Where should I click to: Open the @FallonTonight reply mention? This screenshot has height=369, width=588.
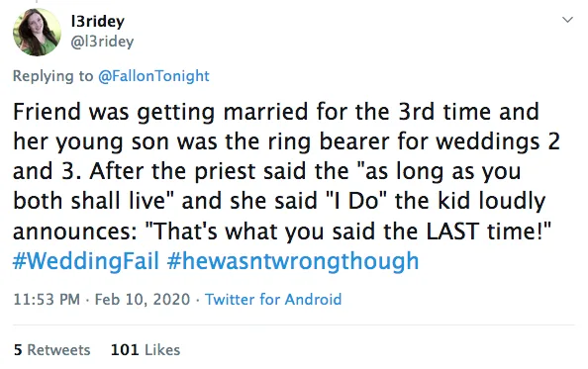[153, 76]
